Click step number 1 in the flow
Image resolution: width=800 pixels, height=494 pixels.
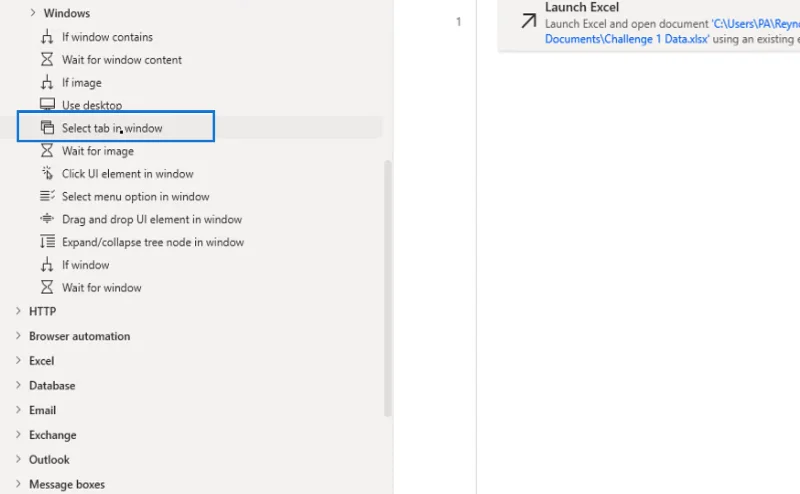[458, 21]
